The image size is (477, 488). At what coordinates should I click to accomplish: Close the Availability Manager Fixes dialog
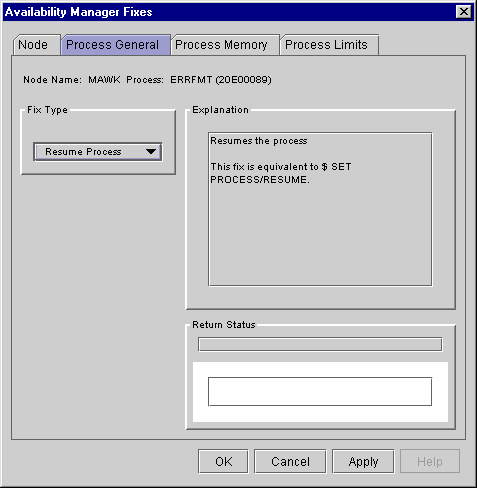464,12
